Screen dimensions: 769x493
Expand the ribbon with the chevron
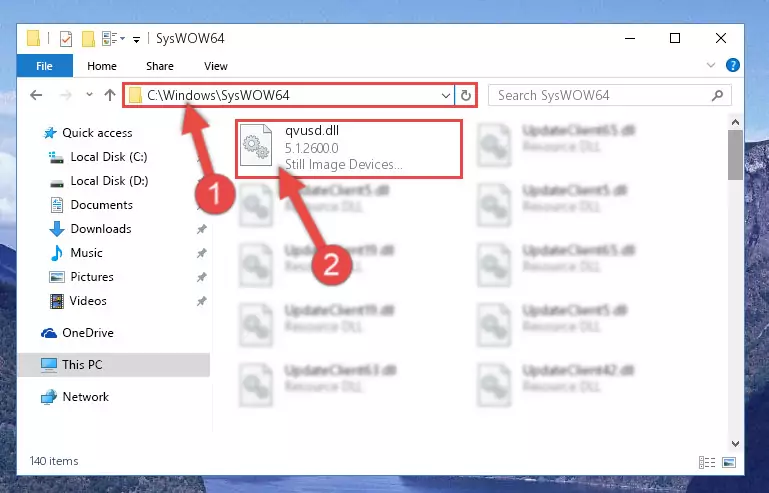tap(711, 65)
